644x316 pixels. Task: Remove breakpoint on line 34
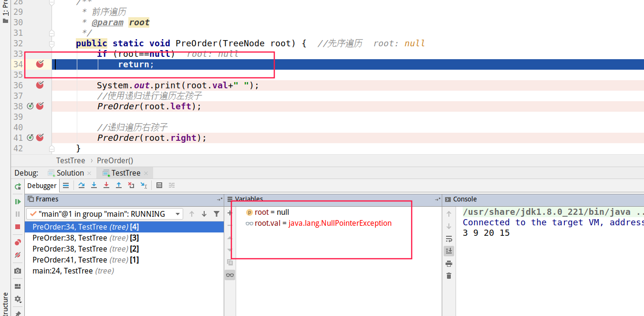point(40,64)
